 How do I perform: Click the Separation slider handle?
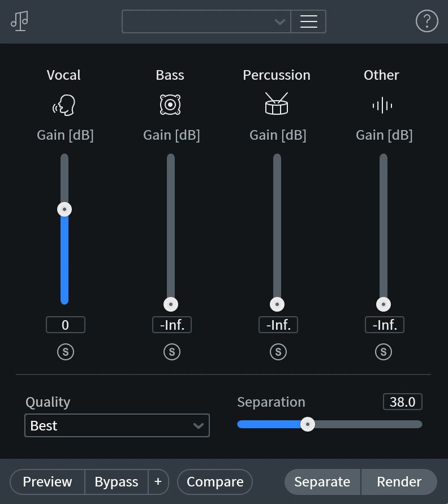pos(308,424)
